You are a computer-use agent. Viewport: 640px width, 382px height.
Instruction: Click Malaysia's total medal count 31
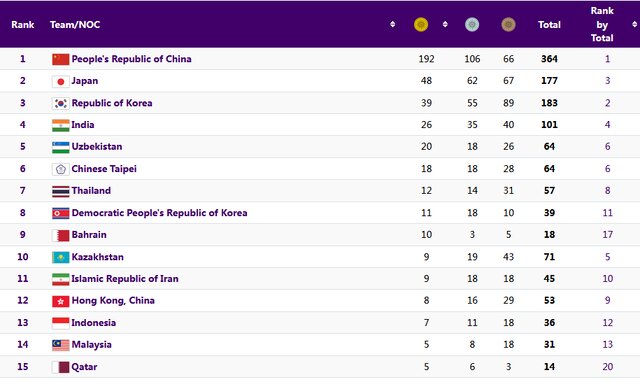549,344
